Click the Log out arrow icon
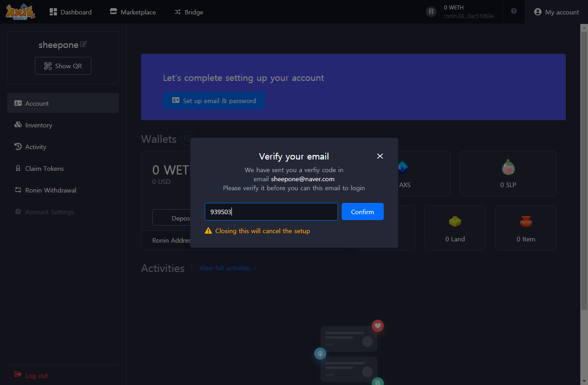This screenshot has width=588, height=385. (x=18, y=375)
